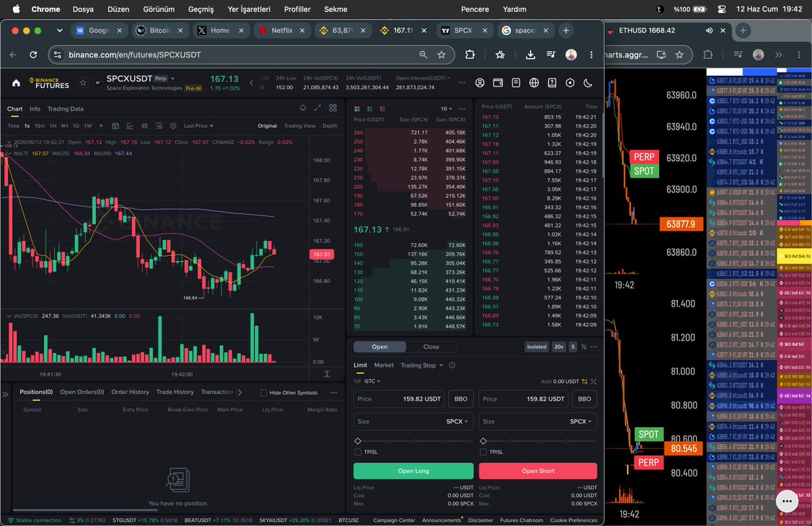Open the Yer İşaretleri menu
Image resolution: width=812 pixels, height=526 pixels.
[249, 9]
